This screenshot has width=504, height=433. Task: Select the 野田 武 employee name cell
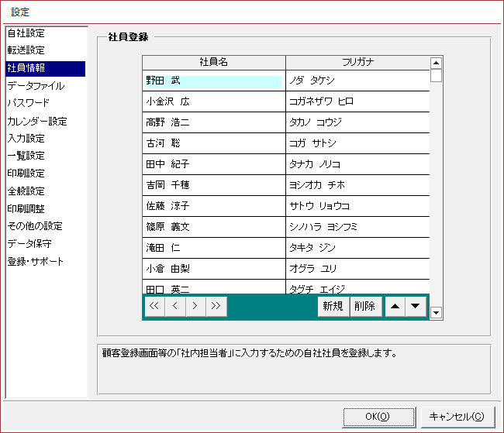pyautogui.click(x=213, y=81)
